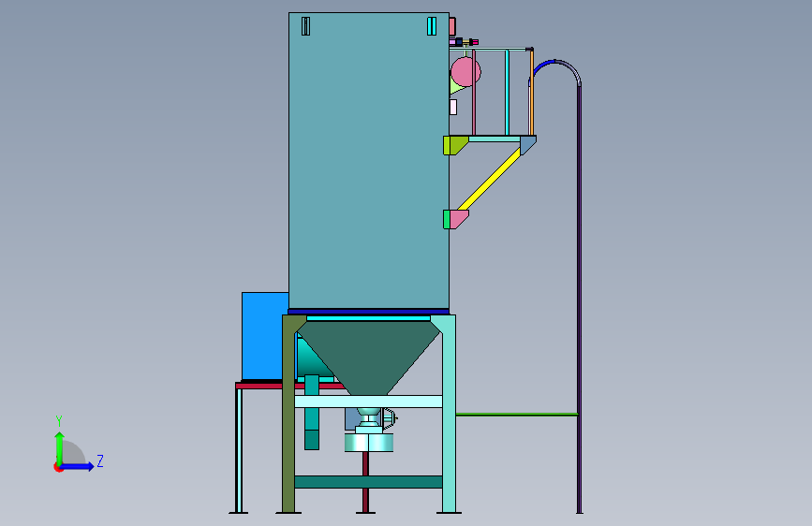Select the large teal rectangular housing body
The width and height of the screenshot is (812, 526).
369,160
